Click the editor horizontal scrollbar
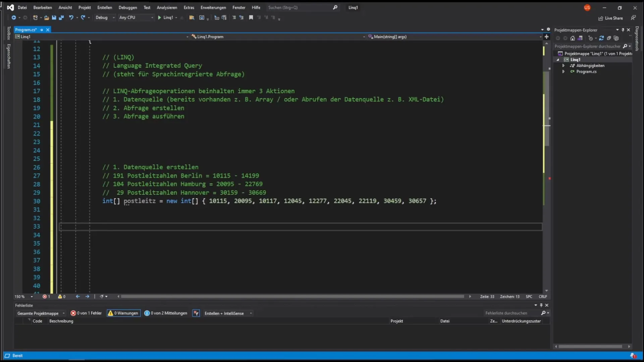The height and width of the screenshot is (362, 644). coord(292,297)
